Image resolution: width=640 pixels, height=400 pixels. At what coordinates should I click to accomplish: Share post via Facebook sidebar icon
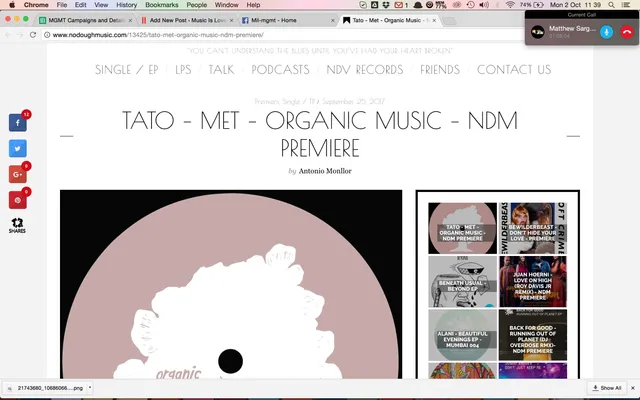click(x=18, y=123)
